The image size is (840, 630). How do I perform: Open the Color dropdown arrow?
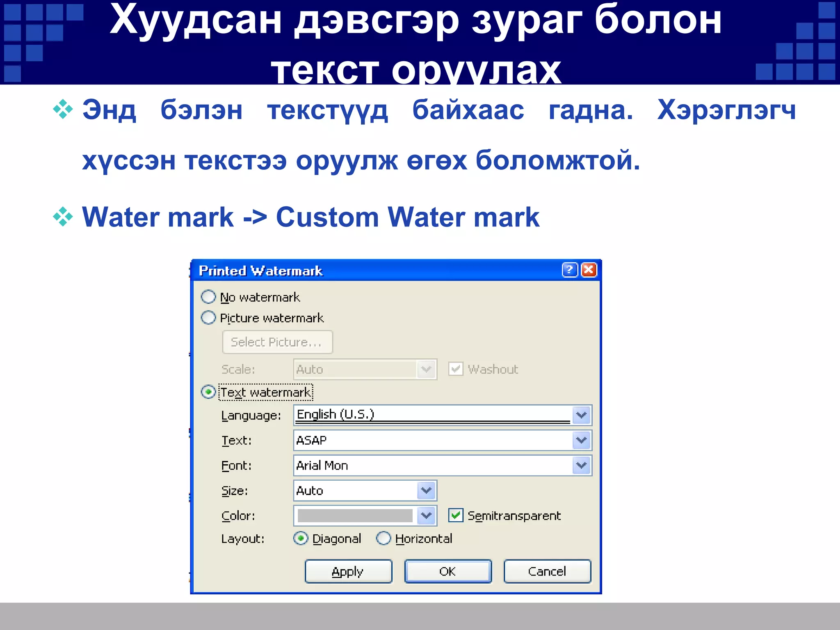[427, 515]
